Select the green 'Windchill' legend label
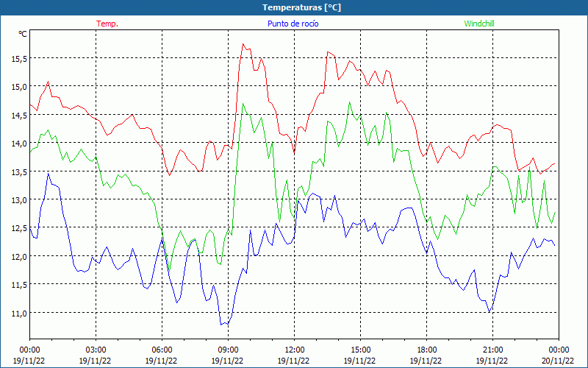 (x=479, y=24)
